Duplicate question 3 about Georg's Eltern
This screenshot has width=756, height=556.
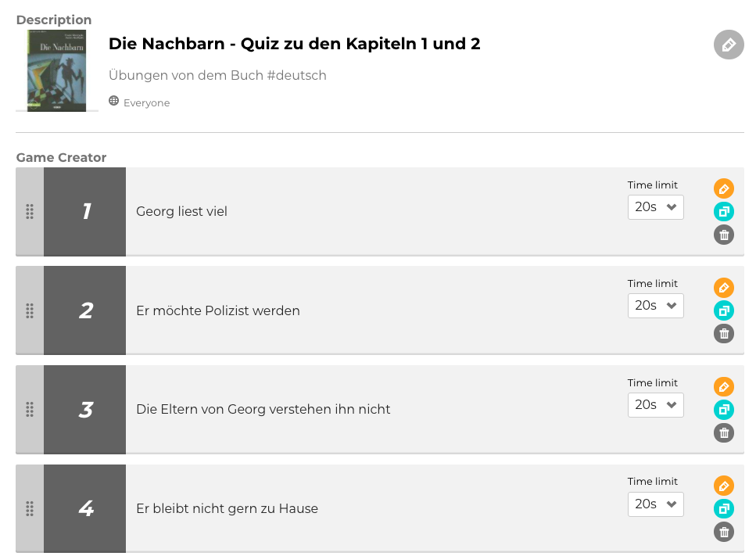724,410
